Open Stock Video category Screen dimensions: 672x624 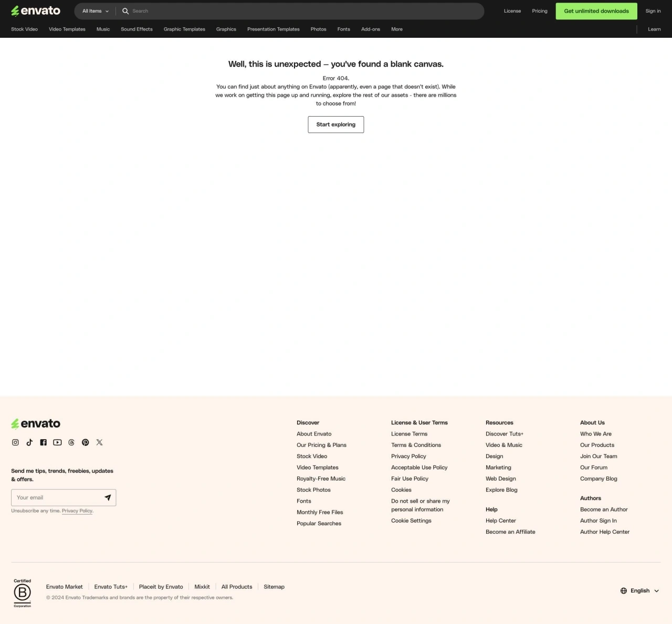pyautogui.click(x=25, y=29)
